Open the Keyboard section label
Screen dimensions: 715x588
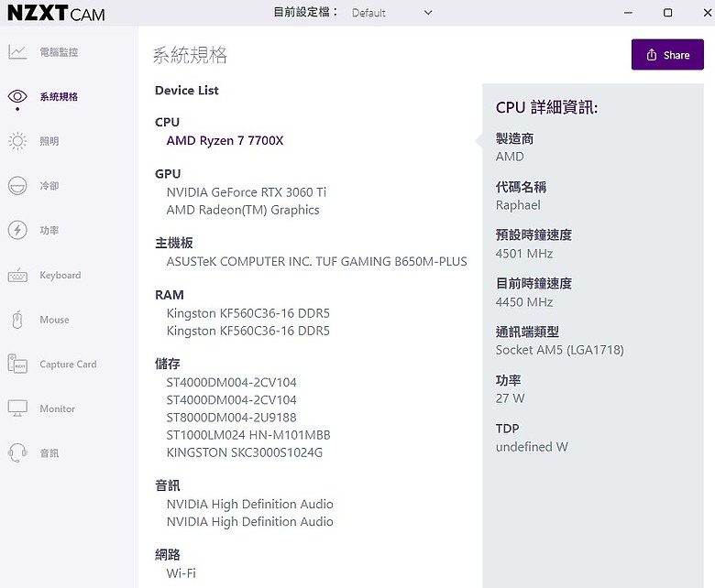(x=60, y=275)
